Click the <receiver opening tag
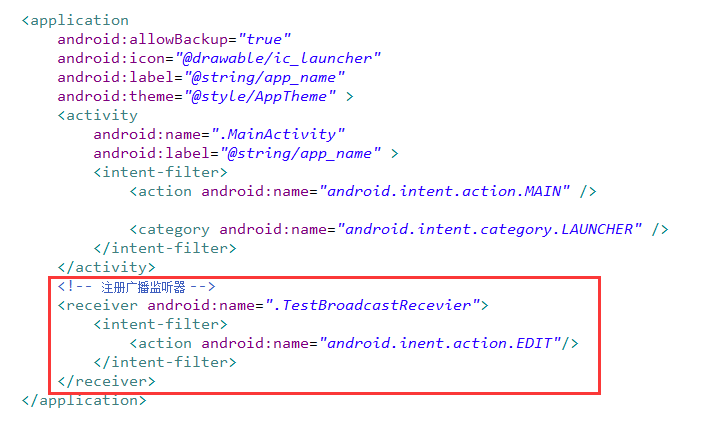This screenshot has width=719, height=428. pos(97,306)
